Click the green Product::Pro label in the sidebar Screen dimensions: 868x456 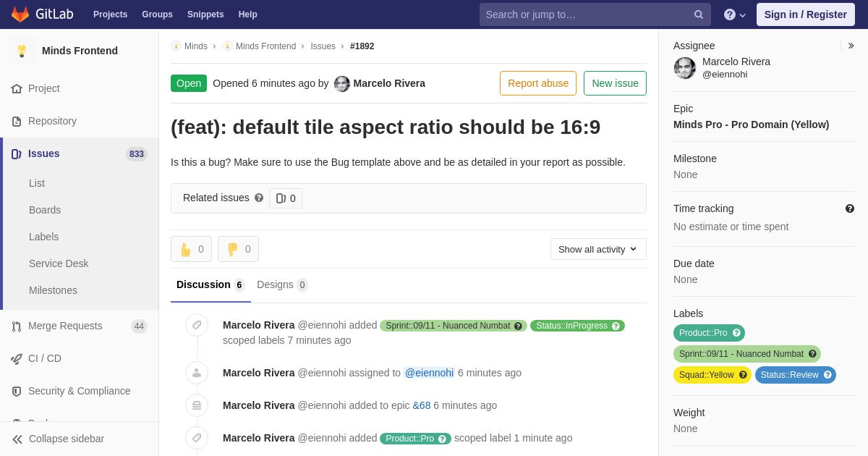pos(709,333)
